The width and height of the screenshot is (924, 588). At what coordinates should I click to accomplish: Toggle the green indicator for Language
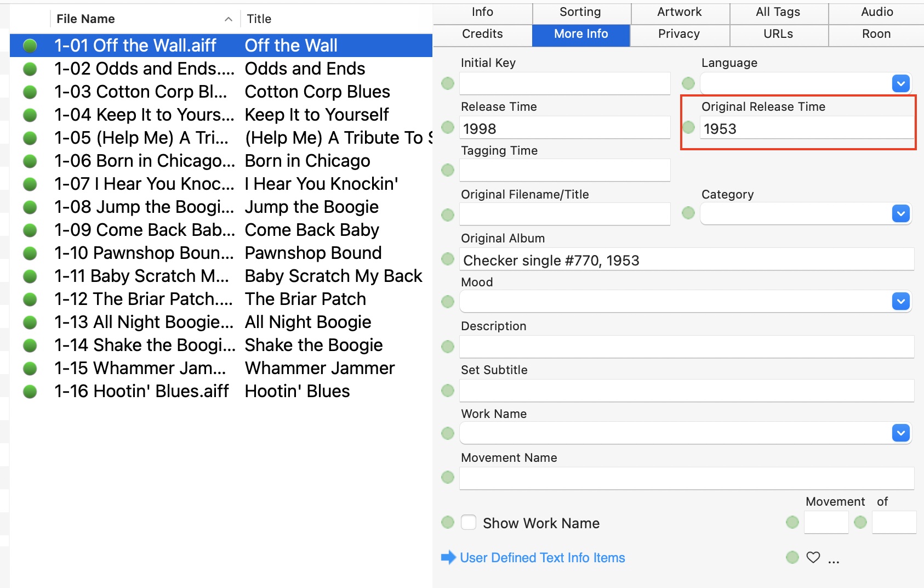coord(688,83)
